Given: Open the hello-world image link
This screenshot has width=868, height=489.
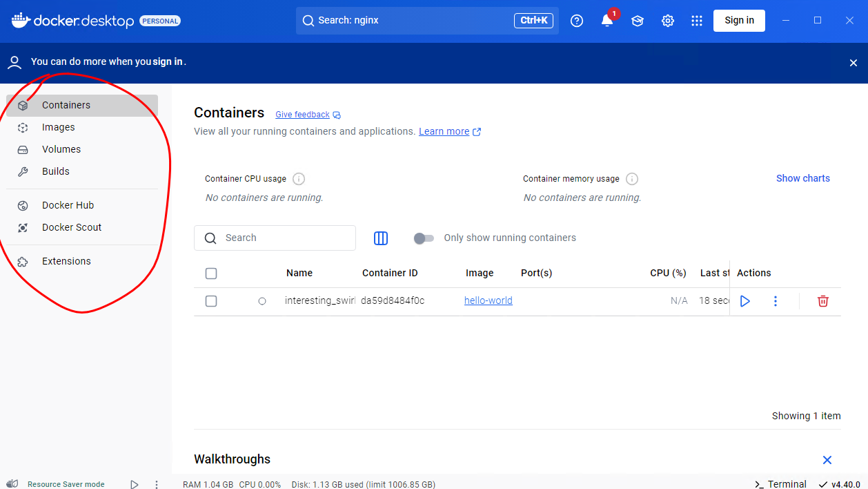Looking at the screenshot, I should point(489,300).
